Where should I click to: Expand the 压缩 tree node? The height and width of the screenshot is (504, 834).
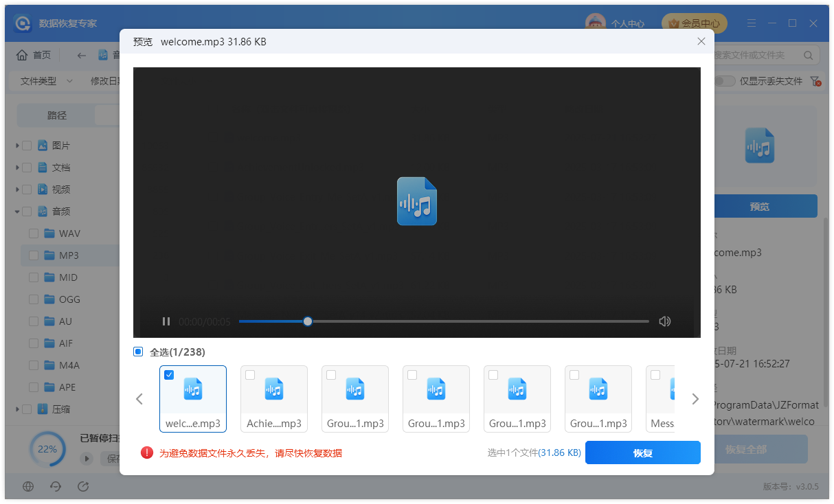[17, 409]
